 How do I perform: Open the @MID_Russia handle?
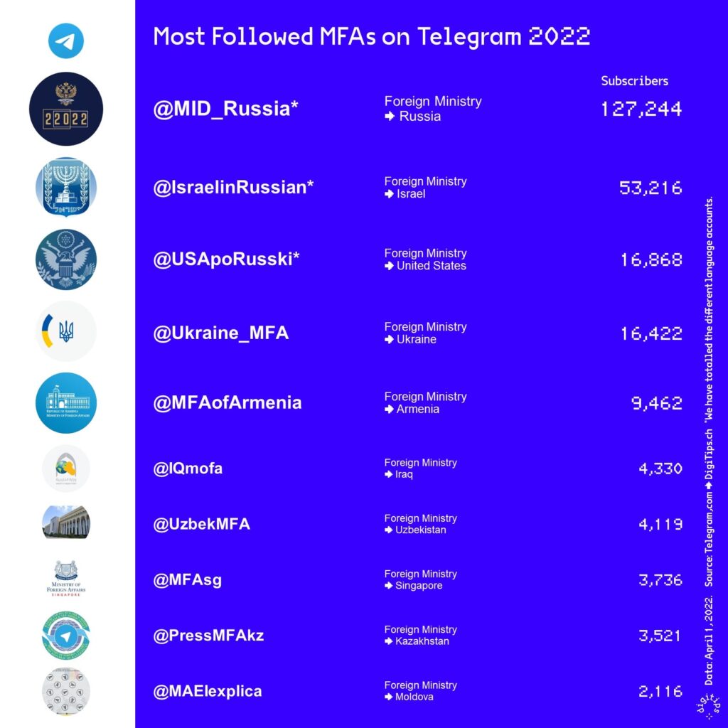click(x=225, y=109)
